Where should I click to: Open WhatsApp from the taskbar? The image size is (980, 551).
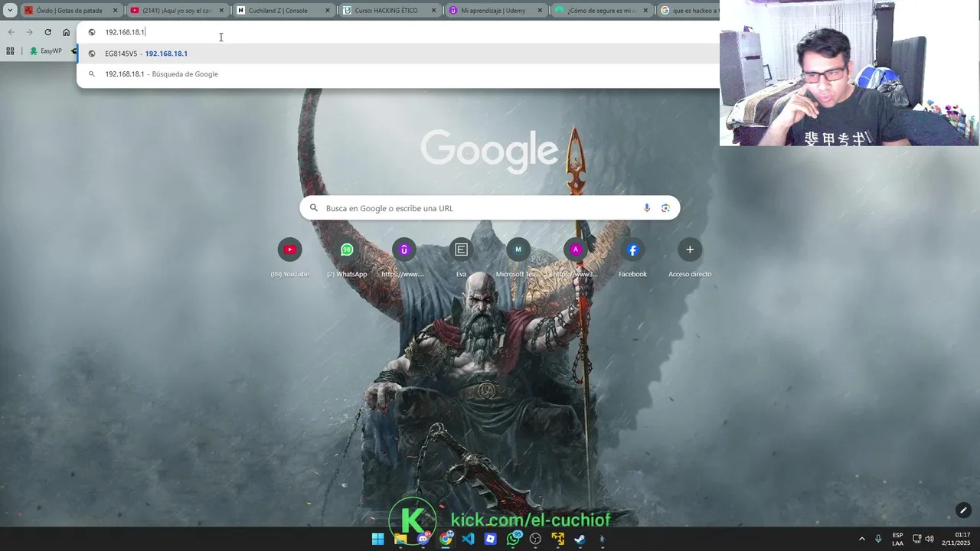coord(513,539)
